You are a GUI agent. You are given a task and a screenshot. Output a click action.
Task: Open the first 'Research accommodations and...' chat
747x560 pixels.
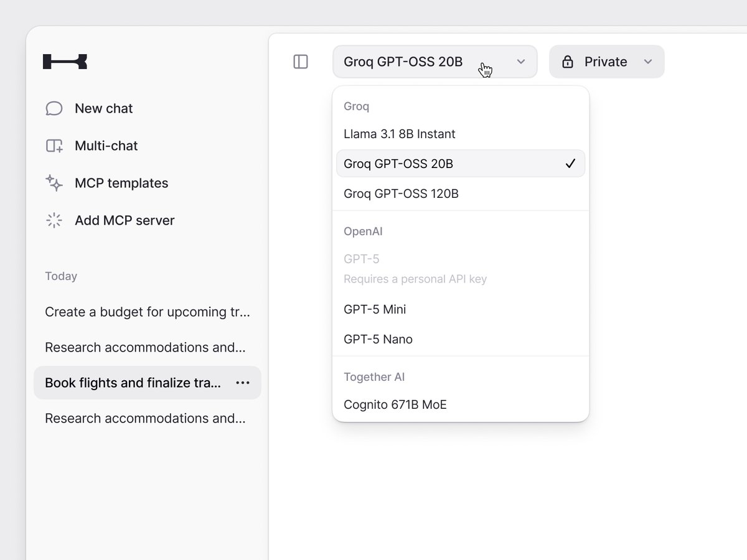(148, 347)
